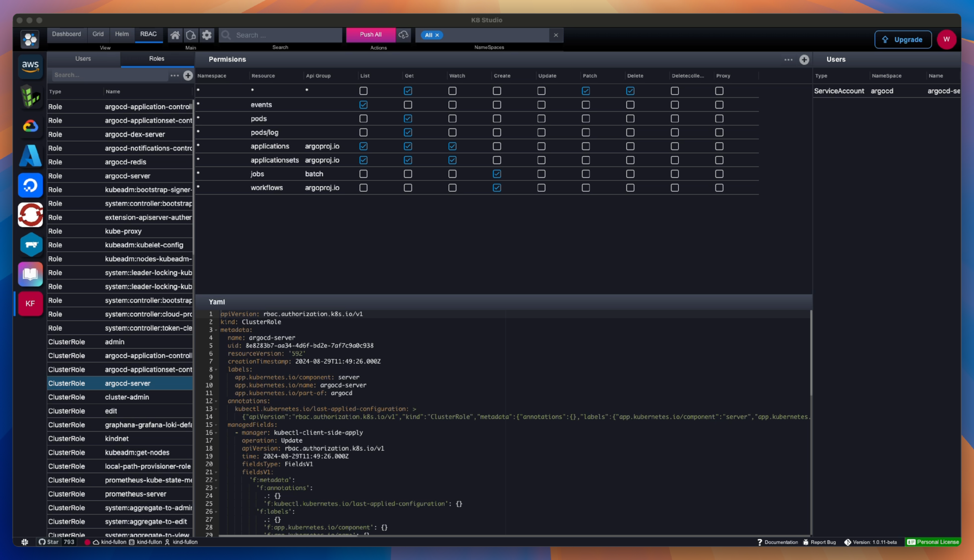Screen dimensions: 974x560
Task: Open the Permisions three-dots menu
Action: point(788,60)
